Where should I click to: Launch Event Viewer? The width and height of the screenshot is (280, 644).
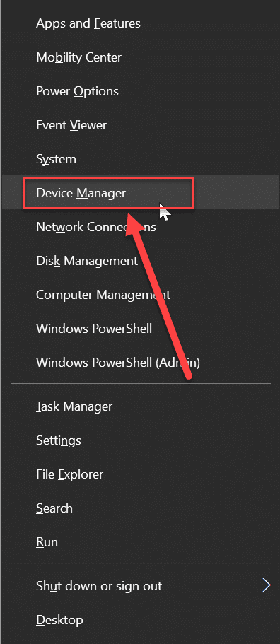[140, 125]
